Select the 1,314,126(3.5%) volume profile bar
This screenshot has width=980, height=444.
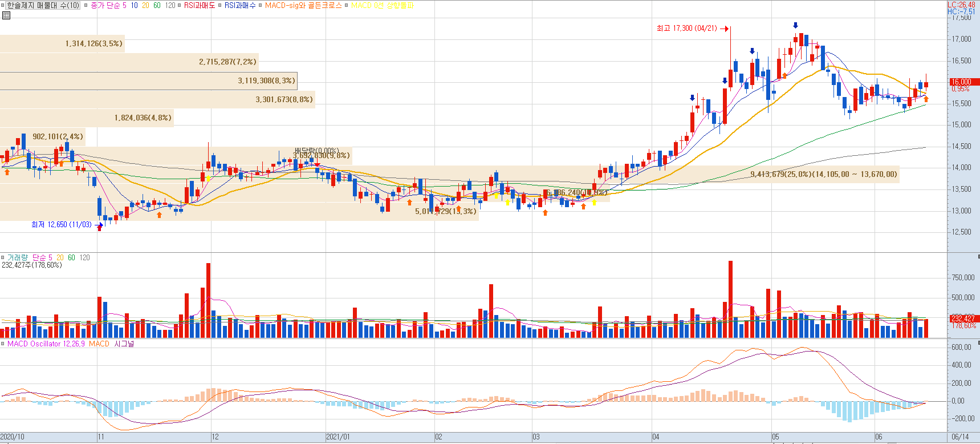(x=62, y=43)
